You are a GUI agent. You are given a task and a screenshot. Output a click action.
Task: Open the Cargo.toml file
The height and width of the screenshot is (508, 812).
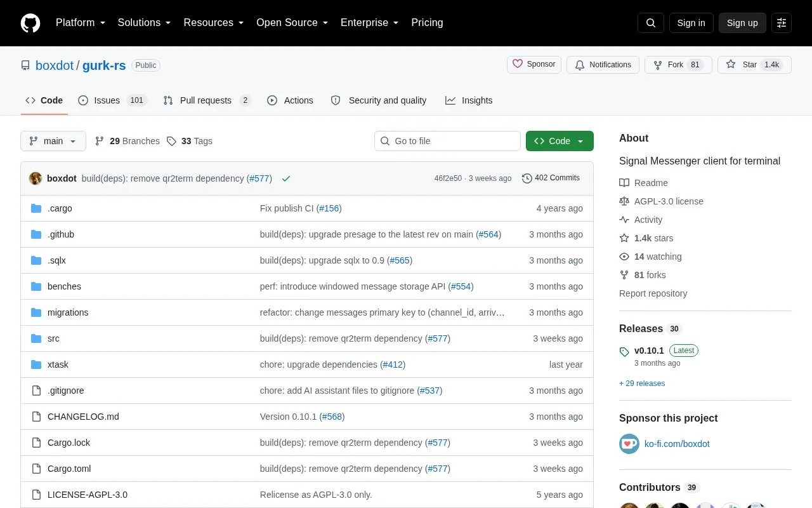69,469
